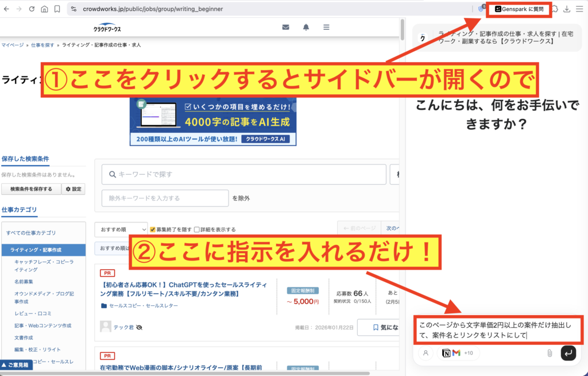Viewport: 588px width, 376px height.
Task: Open the CrowdWorks hamburger menu
Action: (326, 28)
